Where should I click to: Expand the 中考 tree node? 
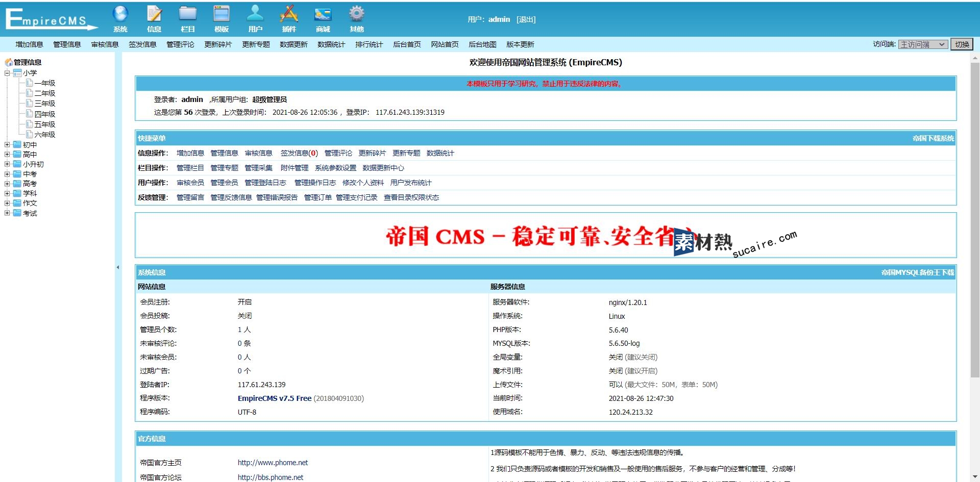7,174
